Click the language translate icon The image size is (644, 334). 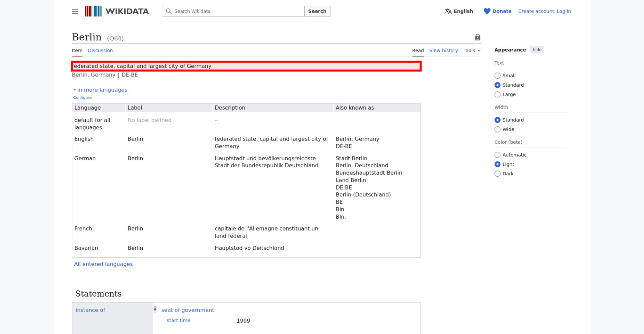(448, 11)
